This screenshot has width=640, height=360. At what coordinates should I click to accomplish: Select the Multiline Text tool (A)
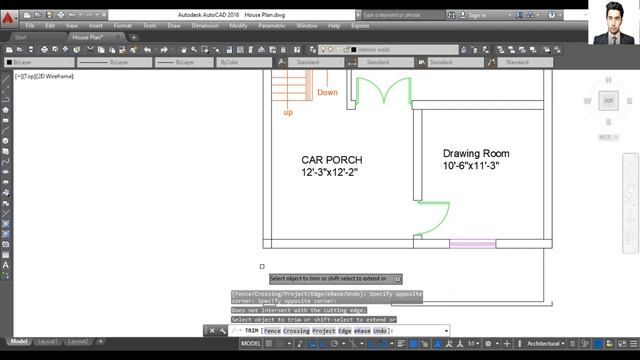pyautogui.click(x=6, y=265)
